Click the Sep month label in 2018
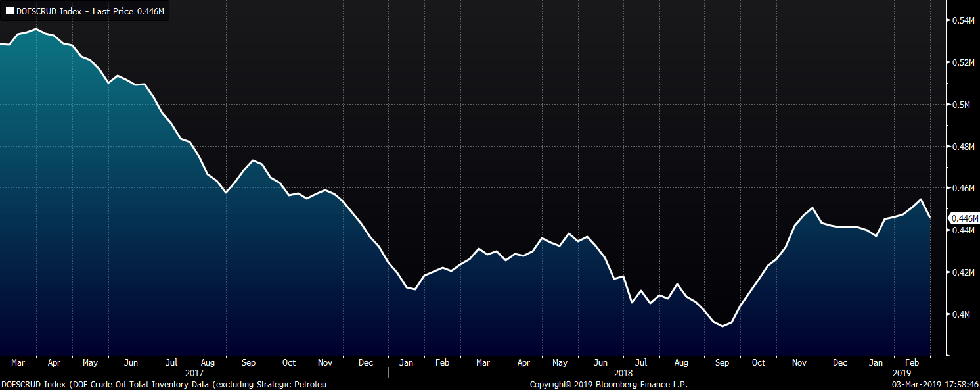This screenshot has width=980, height=390. [x=722, y=362]
